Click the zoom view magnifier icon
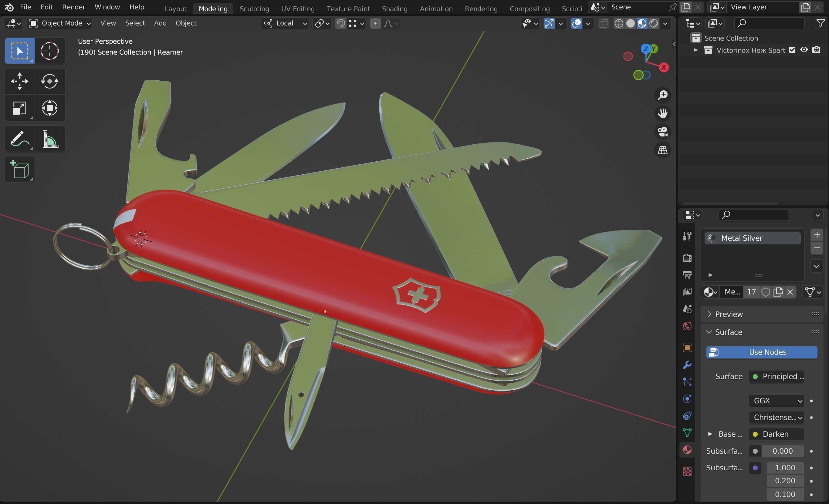The image size is (829, 504). [x=662, y=95]
